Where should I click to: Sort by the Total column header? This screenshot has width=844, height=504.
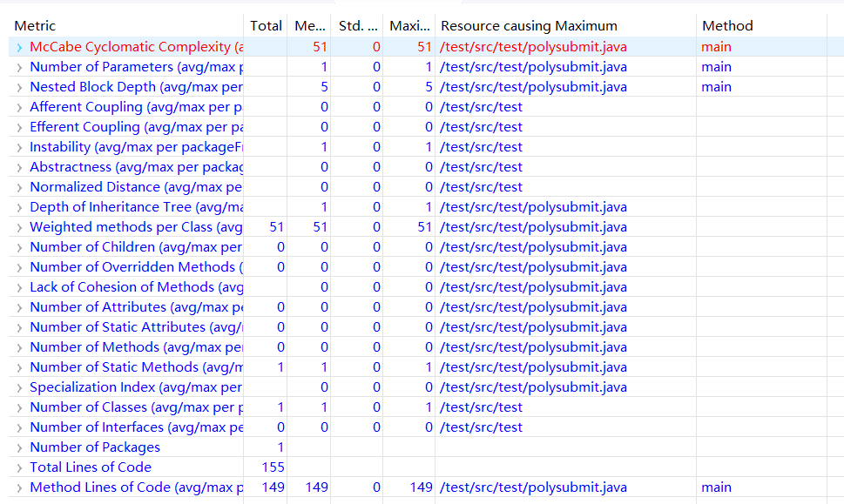[x=266, y=26]
